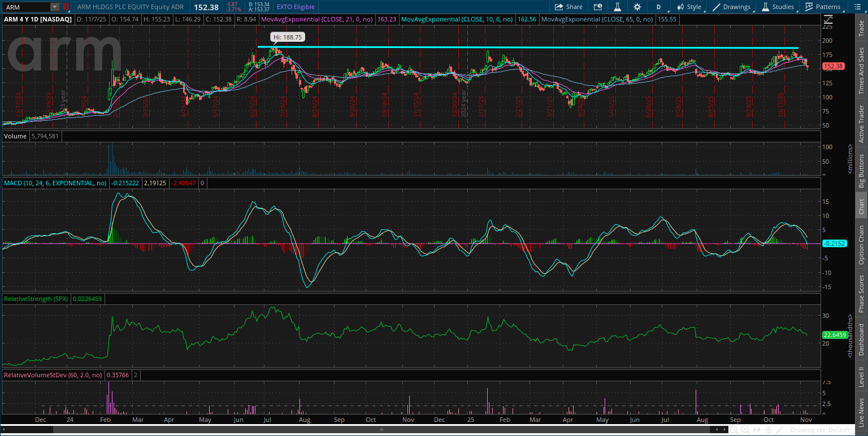Click the scroll right arrow
This screenshot has height=436, width=868.
[x=724, y=430]
